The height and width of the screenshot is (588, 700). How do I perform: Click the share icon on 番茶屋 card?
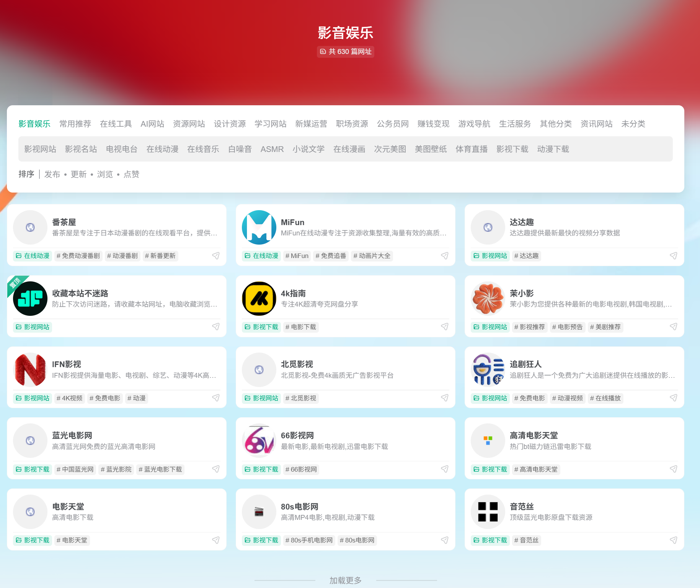coord(216,256)
